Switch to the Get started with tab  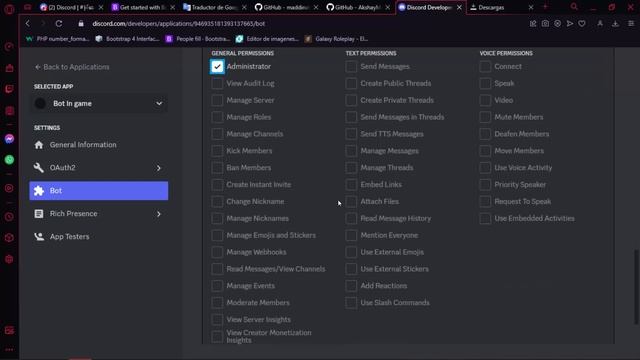click(x=143, y=7)
